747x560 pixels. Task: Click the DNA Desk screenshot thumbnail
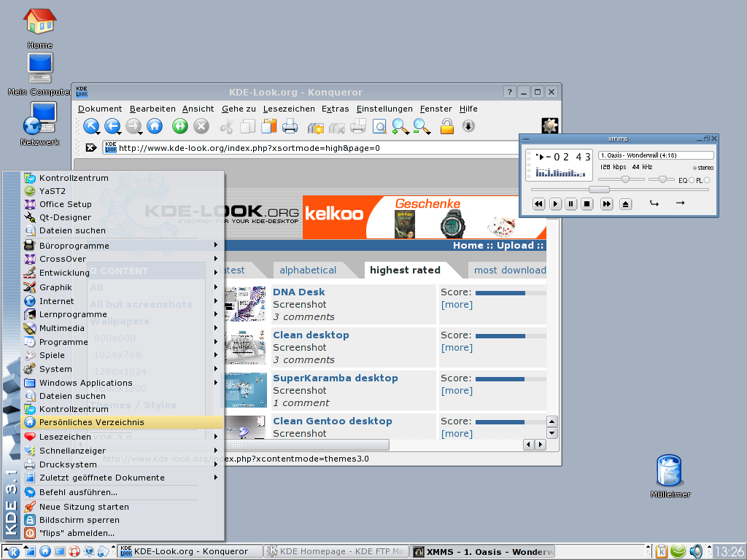tap(245, 304)
